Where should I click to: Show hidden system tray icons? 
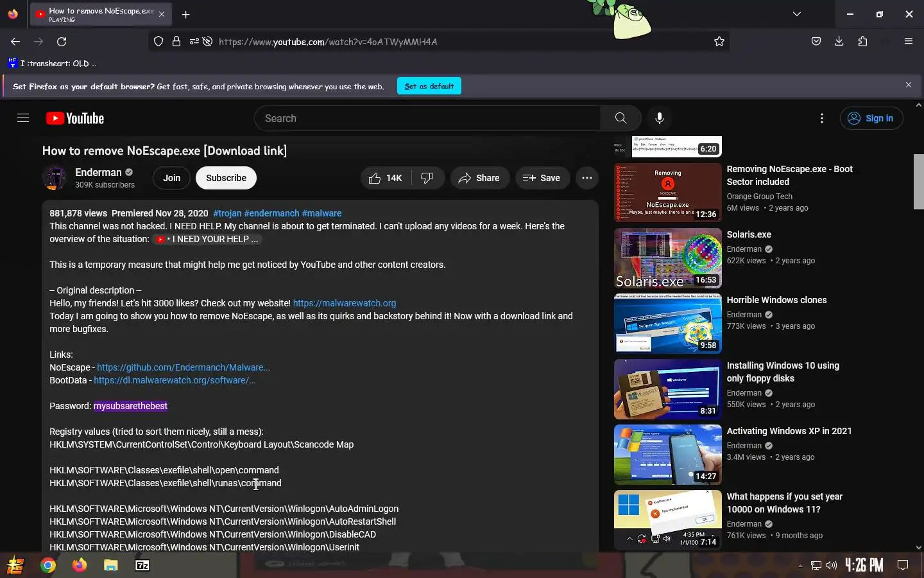[800, 565]
